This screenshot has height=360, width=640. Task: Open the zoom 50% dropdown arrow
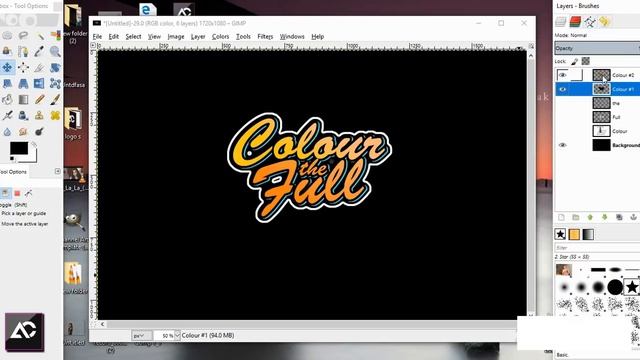click(x=177, y=336)
